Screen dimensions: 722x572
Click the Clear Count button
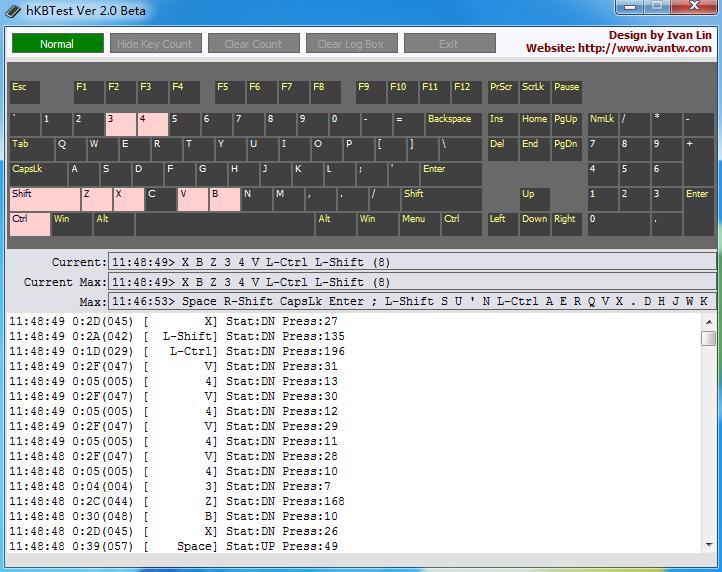[x=254, y=43]
